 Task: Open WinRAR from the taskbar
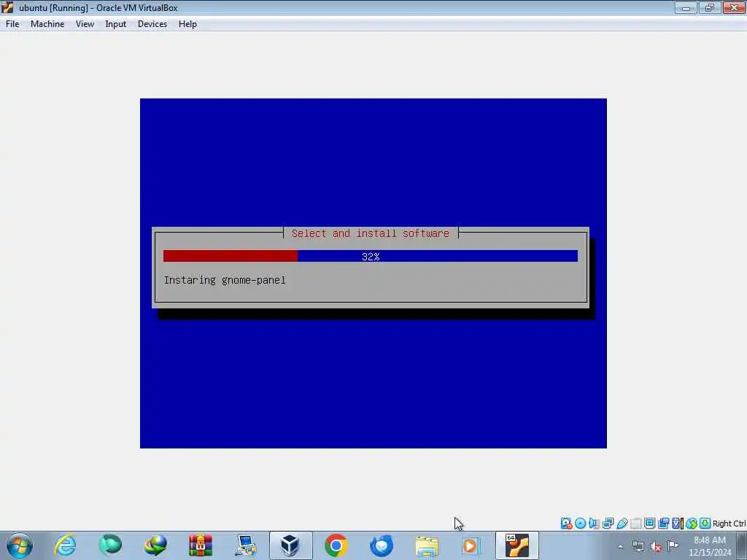(x=201, y=545)
